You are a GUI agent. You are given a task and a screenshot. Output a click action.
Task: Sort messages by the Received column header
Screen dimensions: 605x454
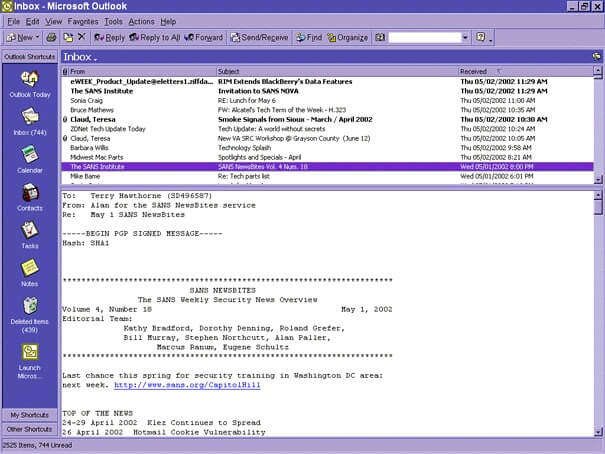526,72
